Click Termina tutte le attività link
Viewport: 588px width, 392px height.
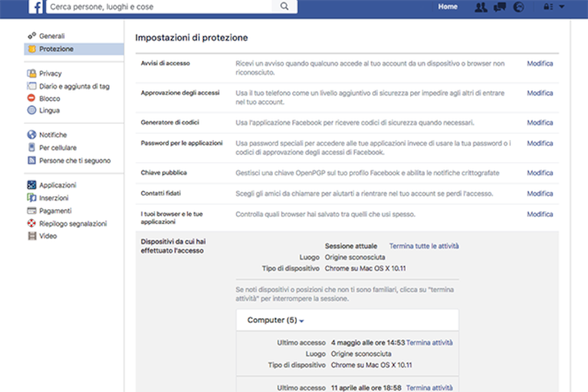424,246
